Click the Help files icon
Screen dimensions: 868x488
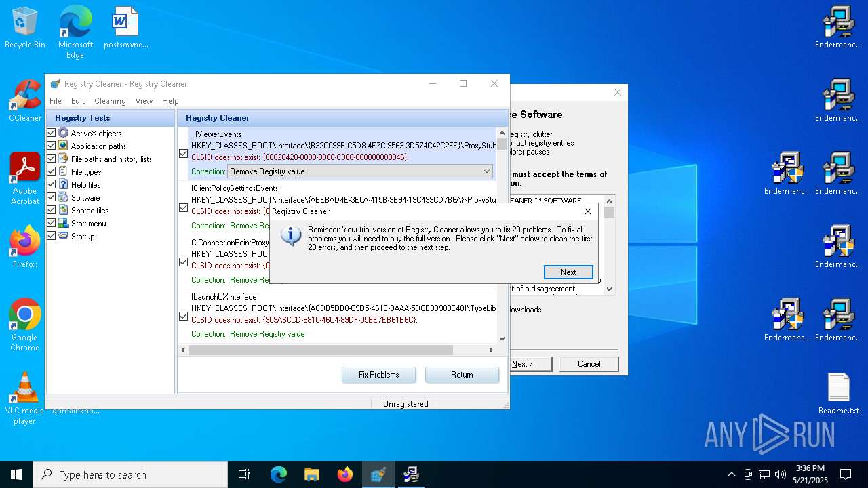coord(63,185)
